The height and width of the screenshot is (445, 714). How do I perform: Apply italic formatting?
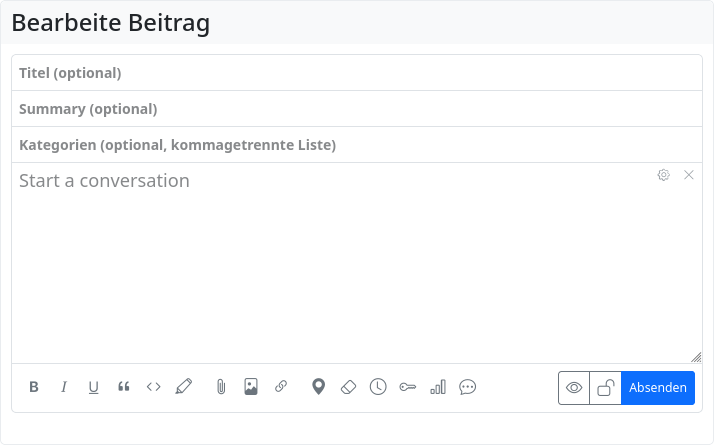coord(64,387)
